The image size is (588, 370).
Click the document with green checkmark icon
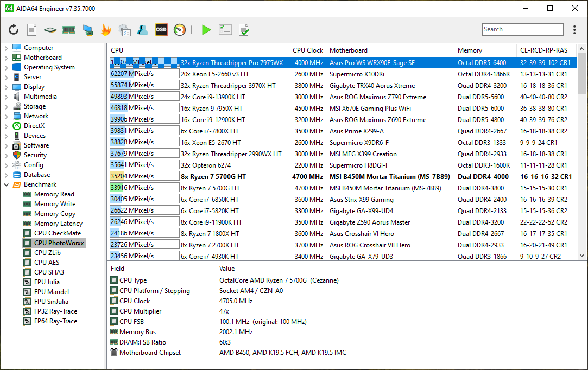pyautogui.click(x=244, y=30)
